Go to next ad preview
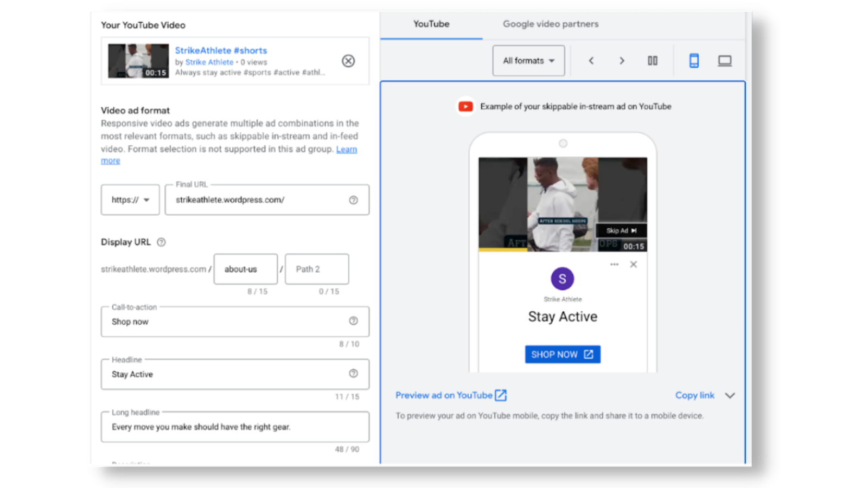868x488 pixels. (x=622, y=61)
